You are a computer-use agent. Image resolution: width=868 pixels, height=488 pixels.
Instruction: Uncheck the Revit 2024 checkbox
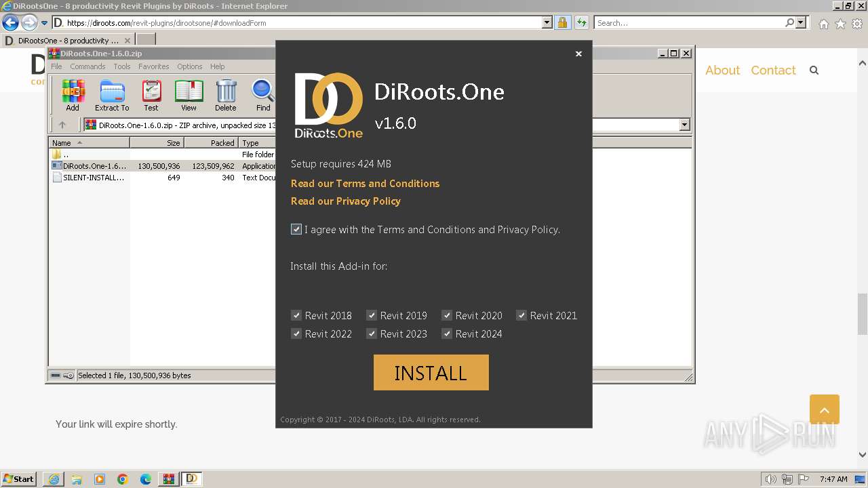tap(447, 333)
